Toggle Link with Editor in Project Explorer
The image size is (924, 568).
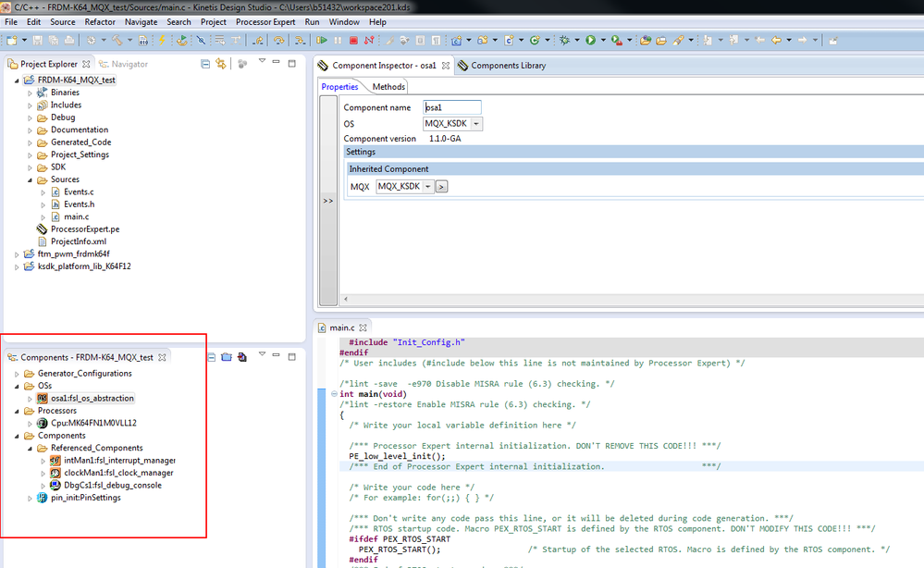pos(221,64)
